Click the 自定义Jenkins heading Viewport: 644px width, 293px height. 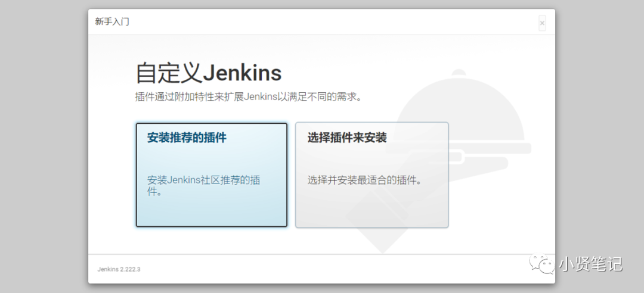[209, 73]
